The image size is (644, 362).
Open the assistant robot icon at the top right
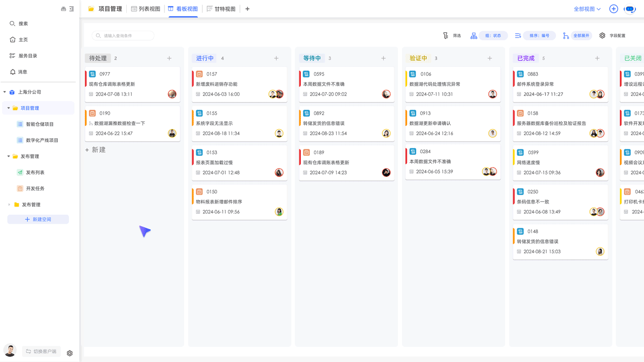pyautogui.click(x=630, y=9)
